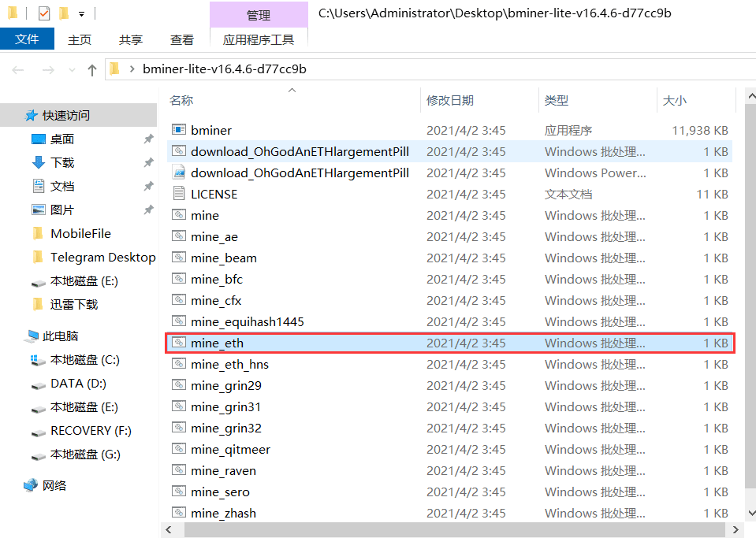Sort files by the 名称 column header

point(181,101)
